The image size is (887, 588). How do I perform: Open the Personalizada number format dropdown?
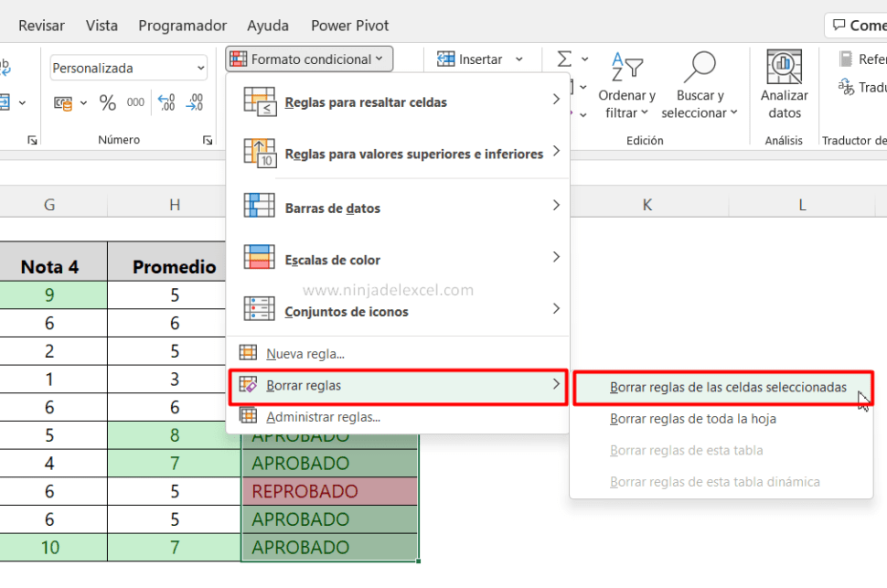pos(128,68)
